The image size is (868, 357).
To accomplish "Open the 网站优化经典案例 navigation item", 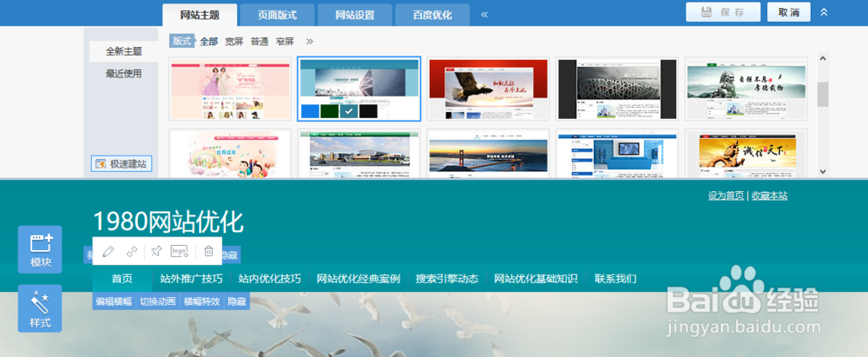I will coord(358,278).
